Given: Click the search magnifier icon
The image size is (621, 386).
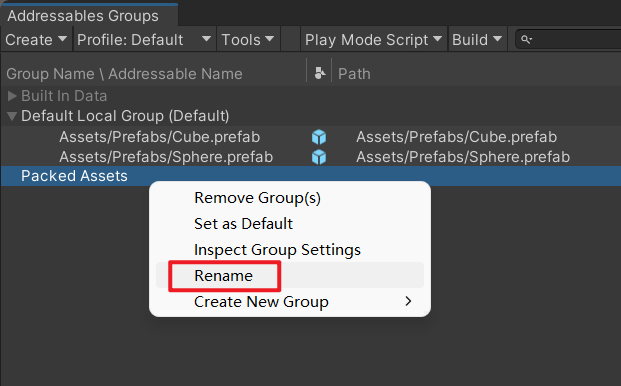Looking at the screenshot, I should point(526,40).
